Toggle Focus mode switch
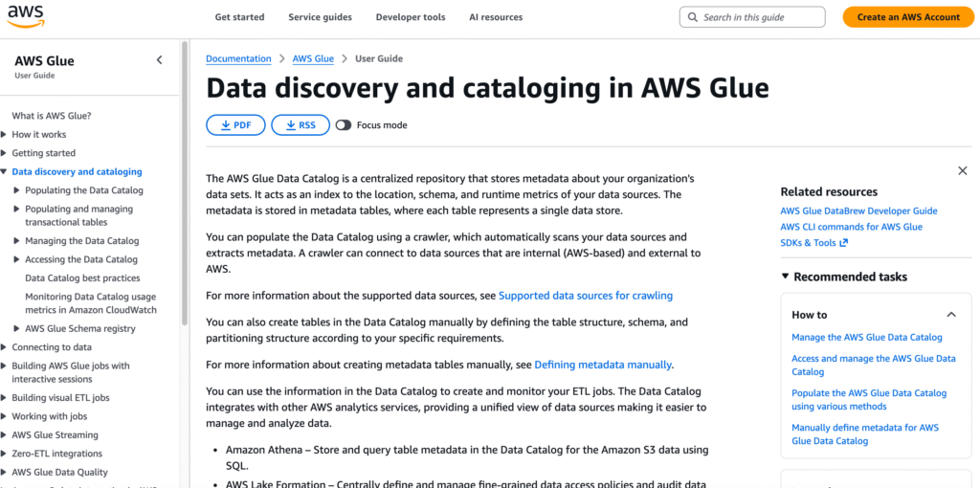980x488 pixels. point(344,125)
